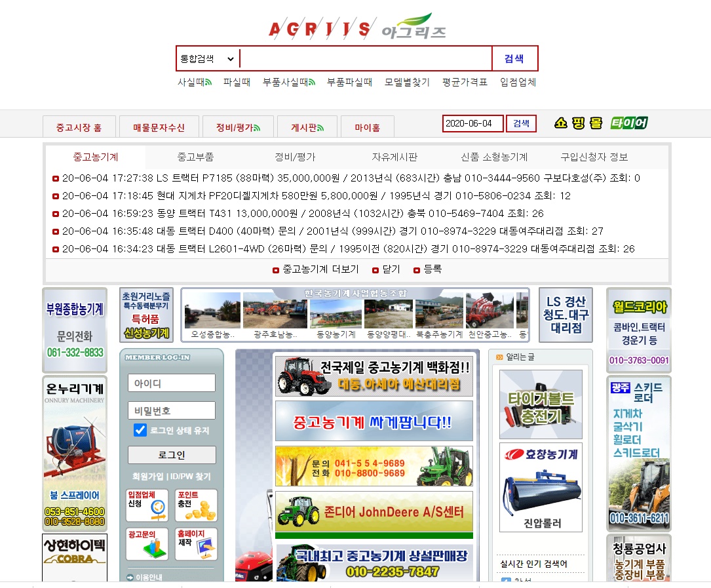This screenshot has width=711, height=588.
Task: Open the 월드코리아 콤바인 banner
Action: point(639,330)
